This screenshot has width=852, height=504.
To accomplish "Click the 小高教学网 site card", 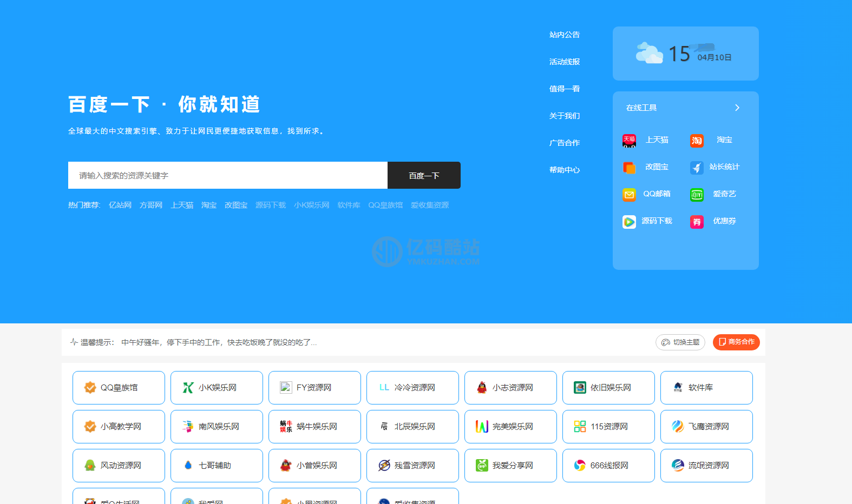I will coord(119,427).
